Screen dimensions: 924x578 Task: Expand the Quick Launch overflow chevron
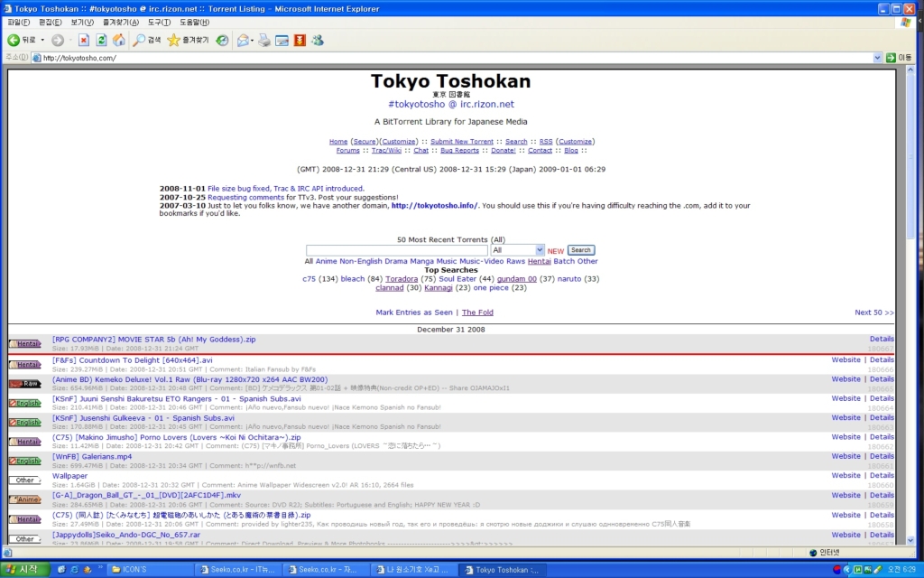(100, 569)
